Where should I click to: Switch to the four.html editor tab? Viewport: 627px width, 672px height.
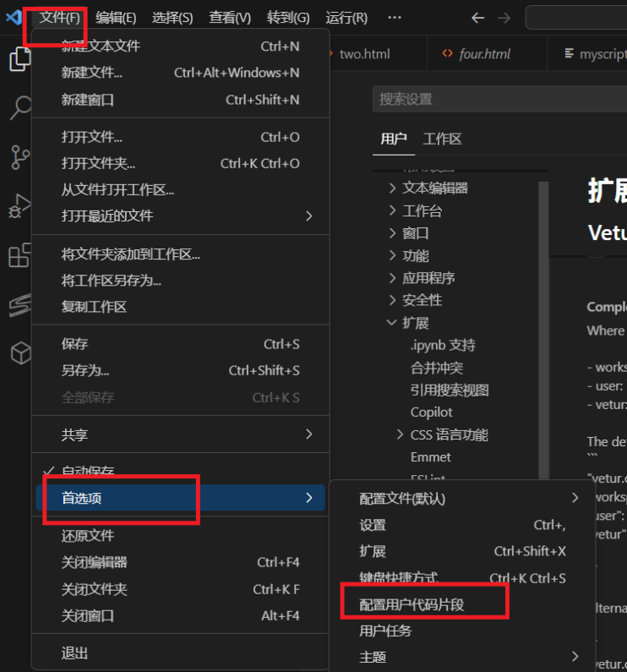(488, 53)
